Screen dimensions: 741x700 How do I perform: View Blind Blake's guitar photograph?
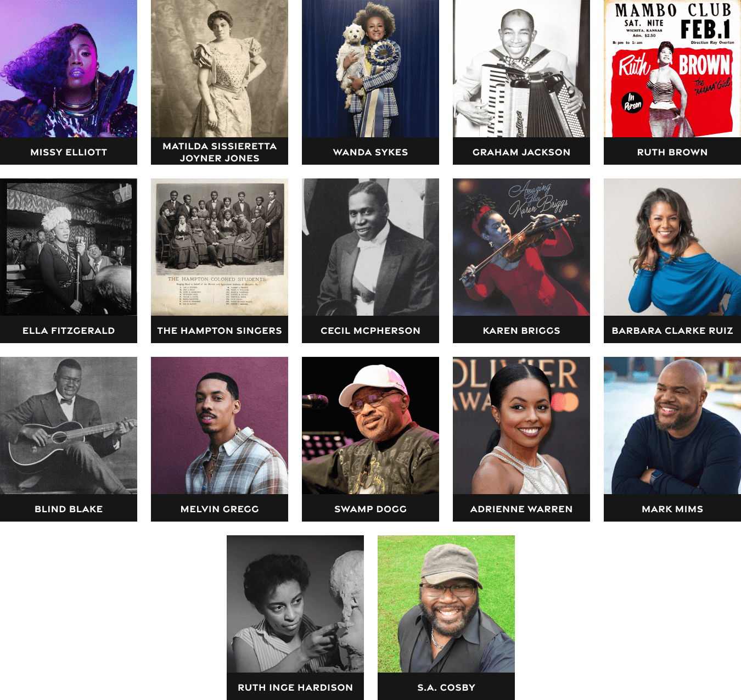69,425
